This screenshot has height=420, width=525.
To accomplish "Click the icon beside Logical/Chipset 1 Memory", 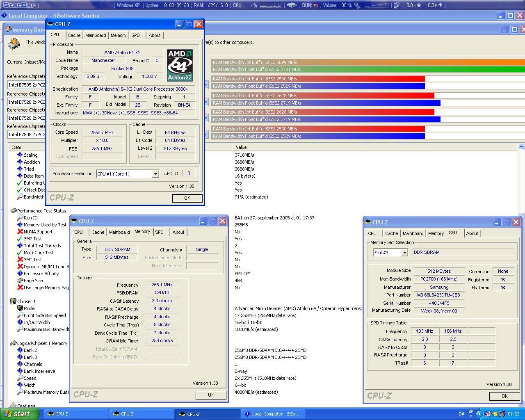I will point(13,343).
